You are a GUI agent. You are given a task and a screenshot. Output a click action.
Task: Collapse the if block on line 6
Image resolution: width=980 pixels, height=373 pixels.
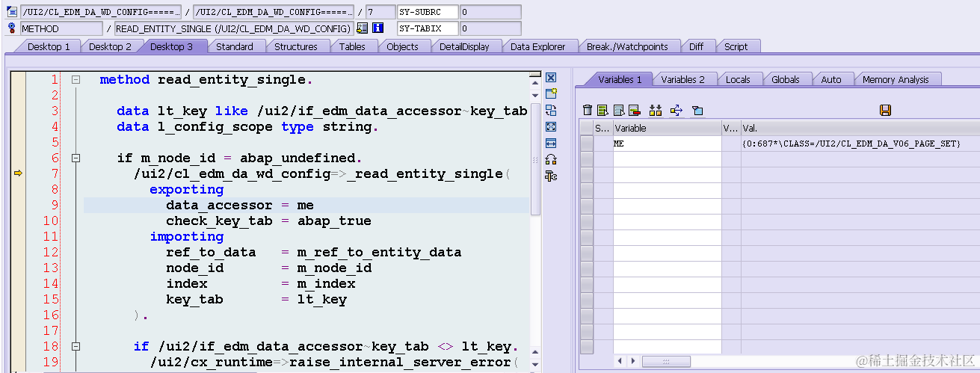pos(75,158)
